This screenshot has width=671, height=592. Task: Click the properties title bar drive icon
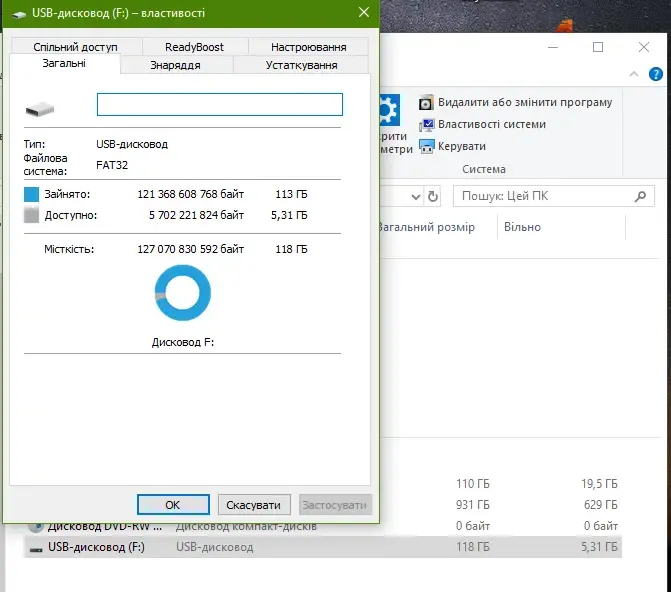(x=19, y=15)
